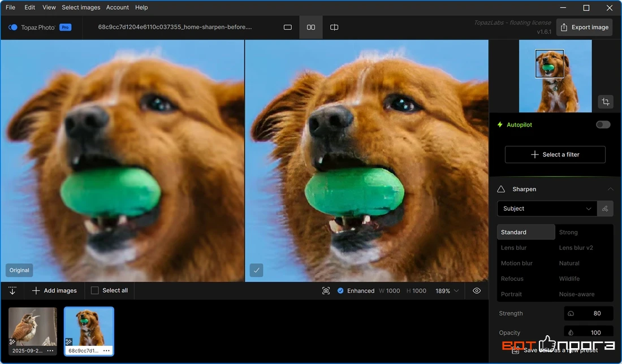Open options menu on dog thumbnail

click(x=106, y=350)
